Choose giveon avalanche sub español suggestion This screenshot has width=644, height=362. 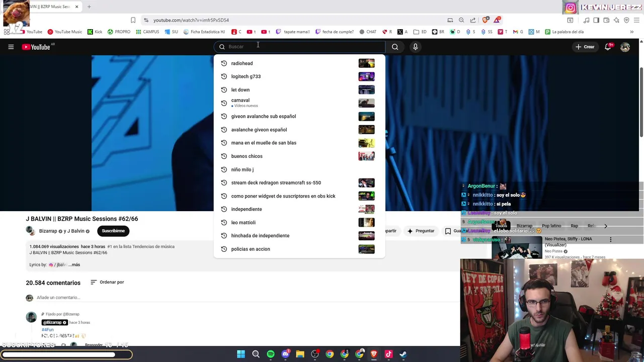299,116
